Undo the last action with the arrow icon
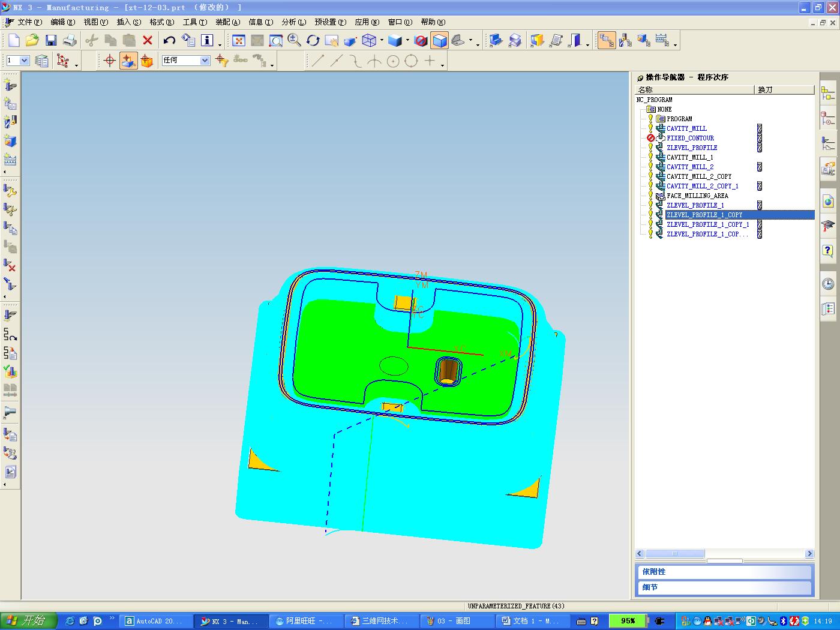 tap(169, 40)
